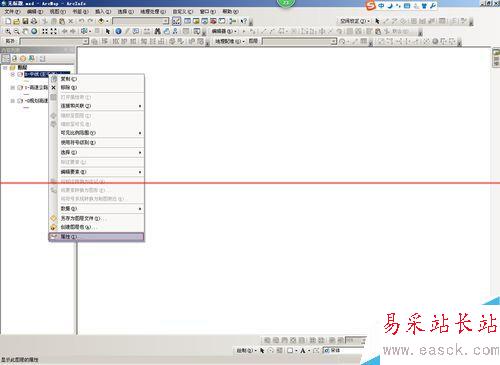
Task: Open the 地理配准 dropdown menu
Action: click(x=230, y=41)
